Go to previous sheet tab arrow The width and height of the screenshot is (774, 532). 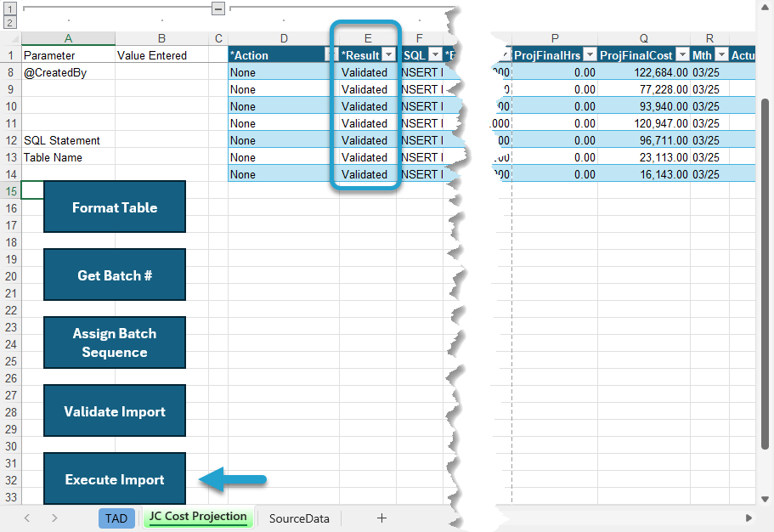27,518
